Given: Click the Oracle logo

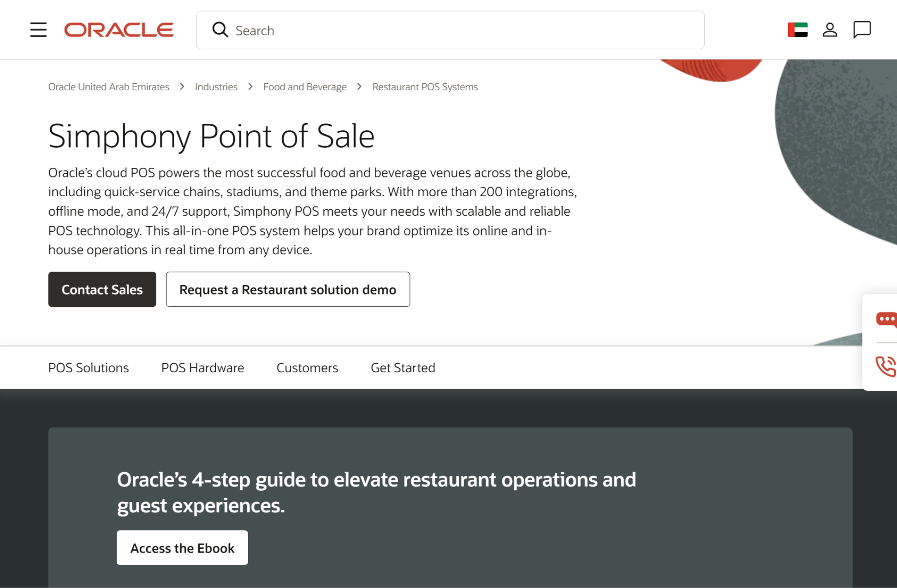Looking at the screenshot, I should coord(119,30).
